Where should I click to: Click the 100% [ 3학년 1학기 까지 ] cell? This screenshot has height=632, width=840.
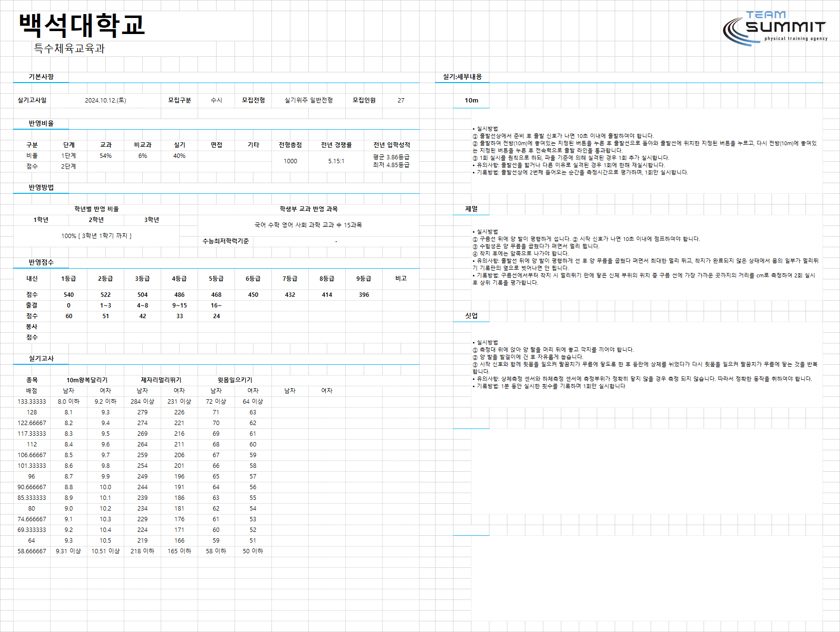pyautogui.click(x=96, y=236)
